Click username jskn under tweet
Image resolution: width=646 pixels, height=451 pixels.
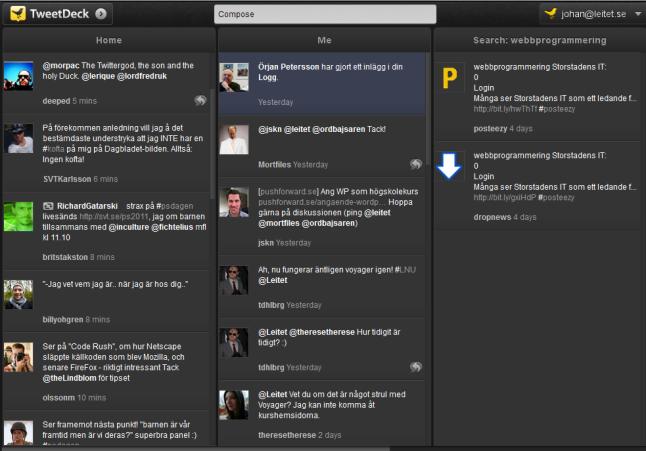(x=266, y=243)
